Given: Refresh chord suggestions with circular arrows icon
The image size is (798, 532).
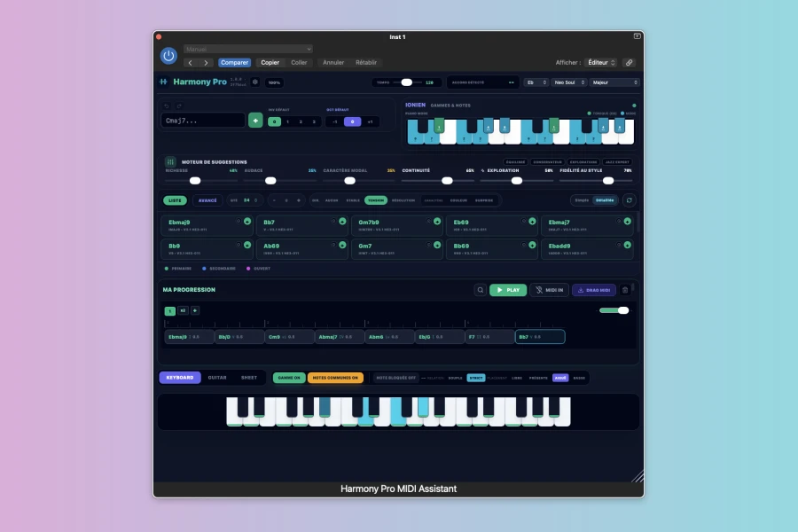Looking at the screenshot, I should (629, 200).
